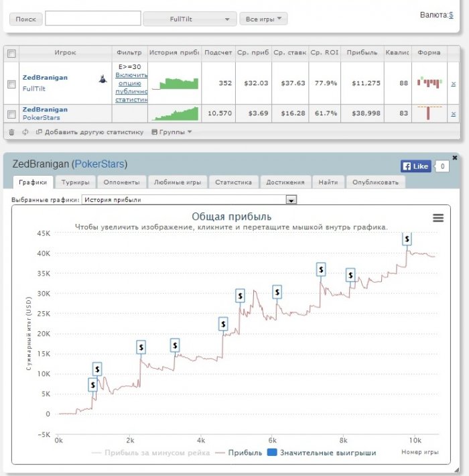Click the trash delete icon below the table
Screen dimensions: 469x476
click(x=11, y=132)
